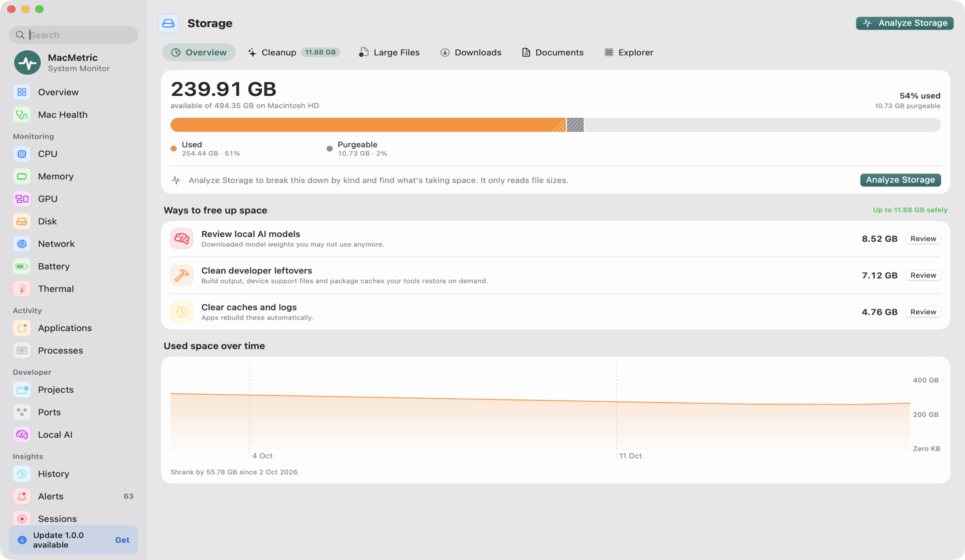Switch to the Cleanup tab
The width and height of the screenshot is (965, 560).
coord(293,53)
